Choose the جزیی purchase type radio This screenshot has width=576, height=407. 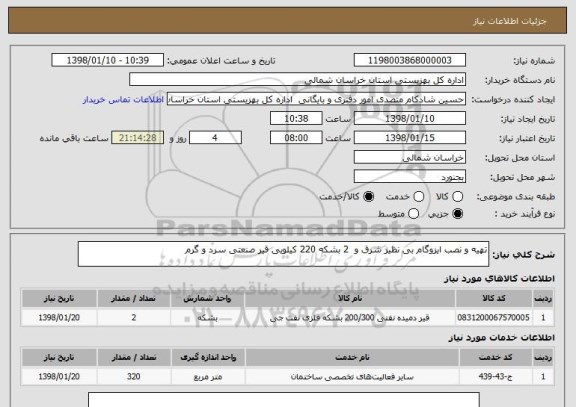click(x=457, y=213)
